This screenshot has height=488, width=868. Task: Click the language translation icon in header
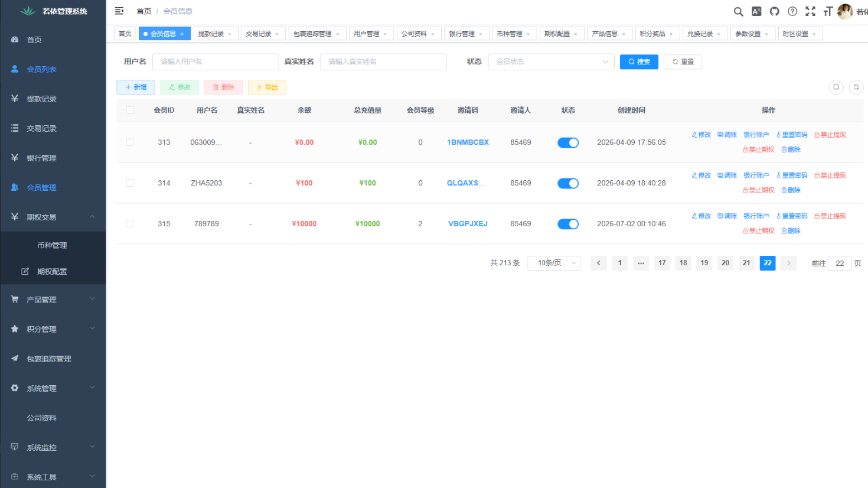click(x=756, y=11)
